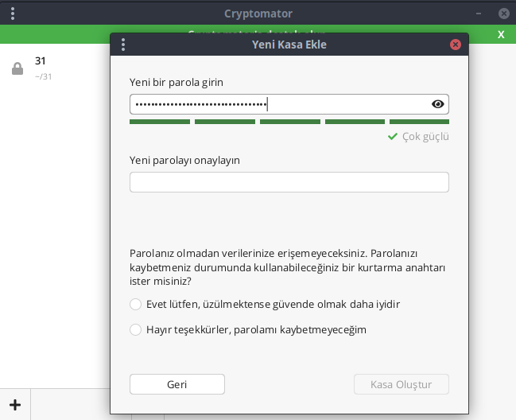
Task: Minimize the main Cryptomator window
Action: (478, 14)
